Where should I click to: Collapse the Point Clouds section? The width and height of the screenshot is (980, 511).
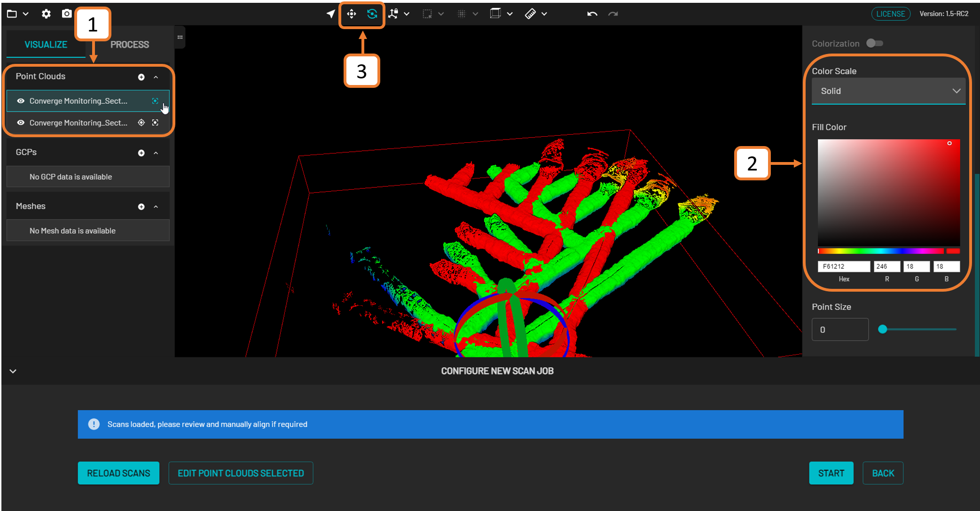pos(156,77)
